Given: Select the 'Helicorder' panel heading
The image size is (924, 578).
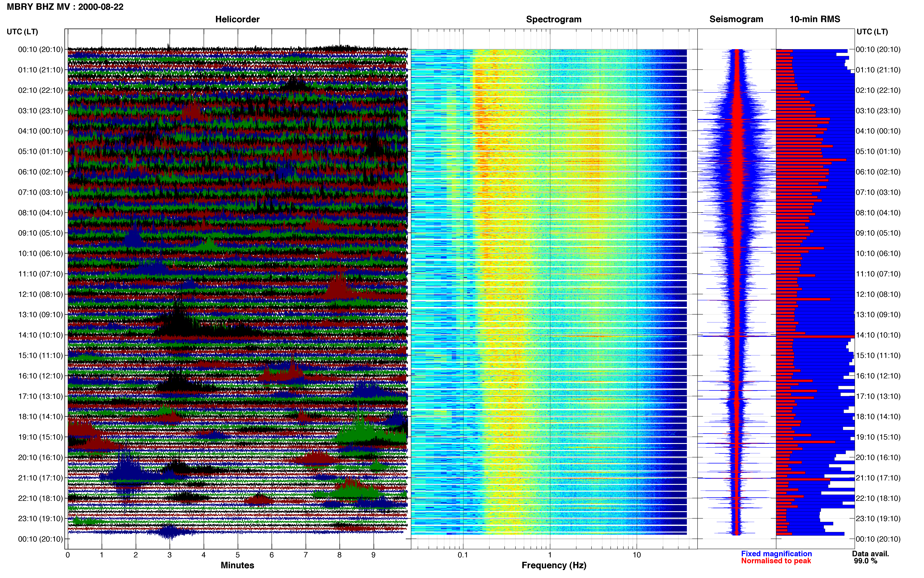Looking at the screenshot, I should click(x=237, y=19).
